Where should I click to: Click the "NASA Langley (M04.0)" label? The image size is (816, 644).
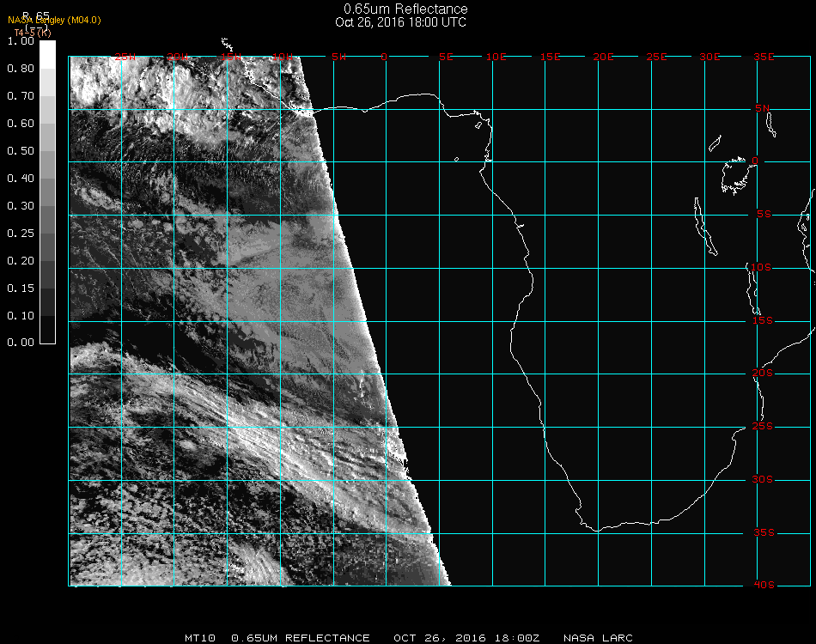54,21
